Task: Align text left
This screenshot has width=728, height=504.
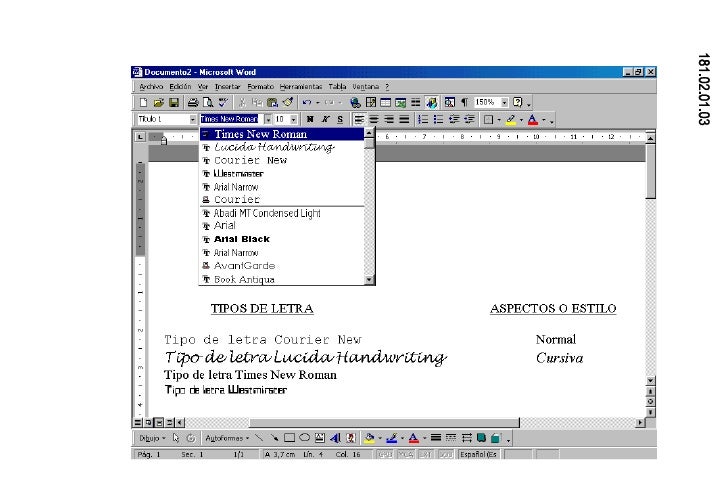Action: click(359, 120)
